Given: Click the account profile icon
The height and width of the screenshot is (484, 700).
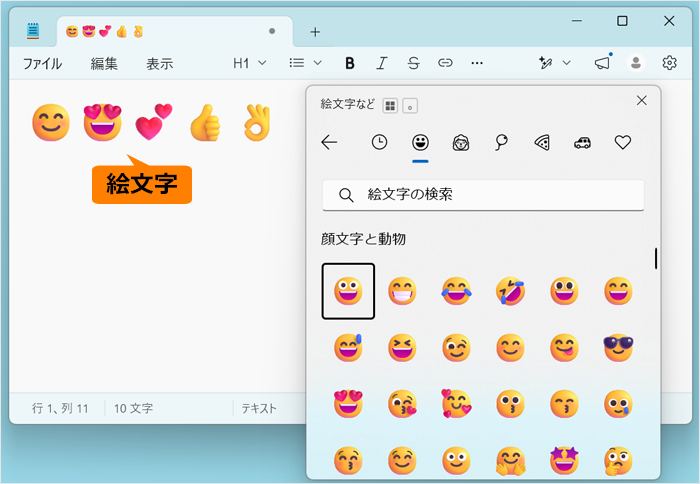Looking at the screenshot, I should coord(636,63).
